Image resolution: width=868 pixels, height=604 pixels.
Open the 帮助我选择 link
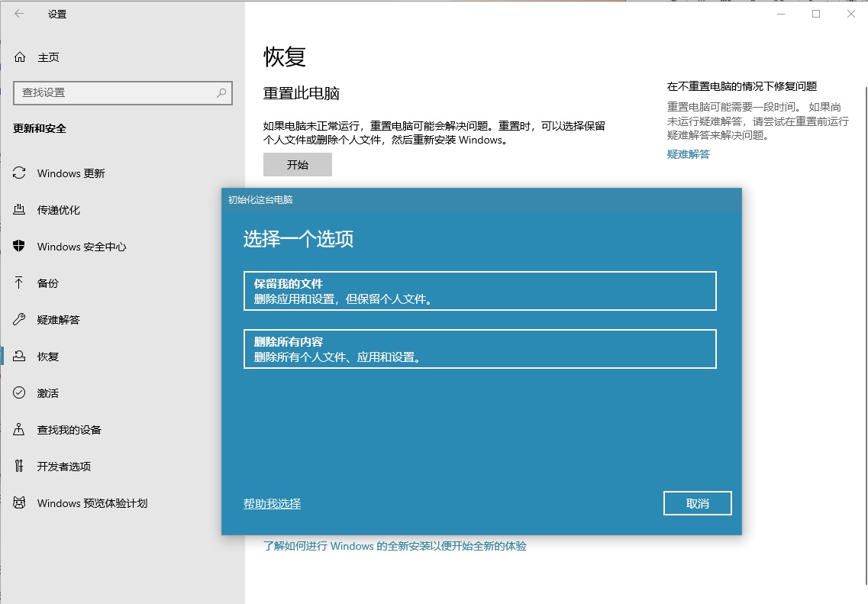click(x=270, y=503)
